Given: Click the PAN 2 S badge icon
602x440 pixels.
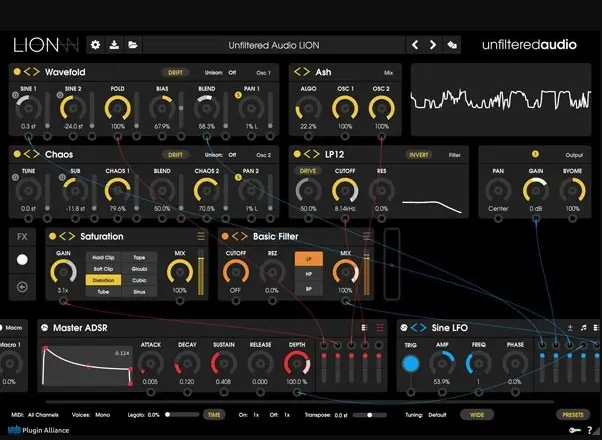Looking at the screenshot, I should [238, 177].
